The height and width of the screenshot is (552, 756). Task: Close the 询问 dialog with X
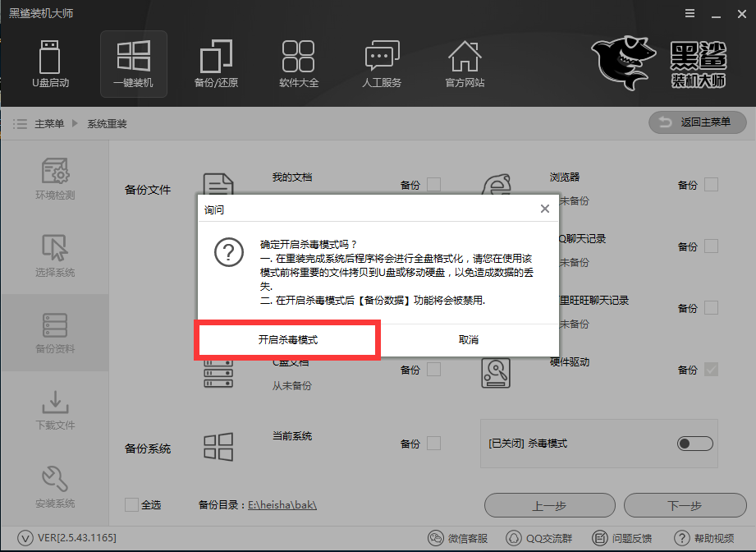coord(545,209)
